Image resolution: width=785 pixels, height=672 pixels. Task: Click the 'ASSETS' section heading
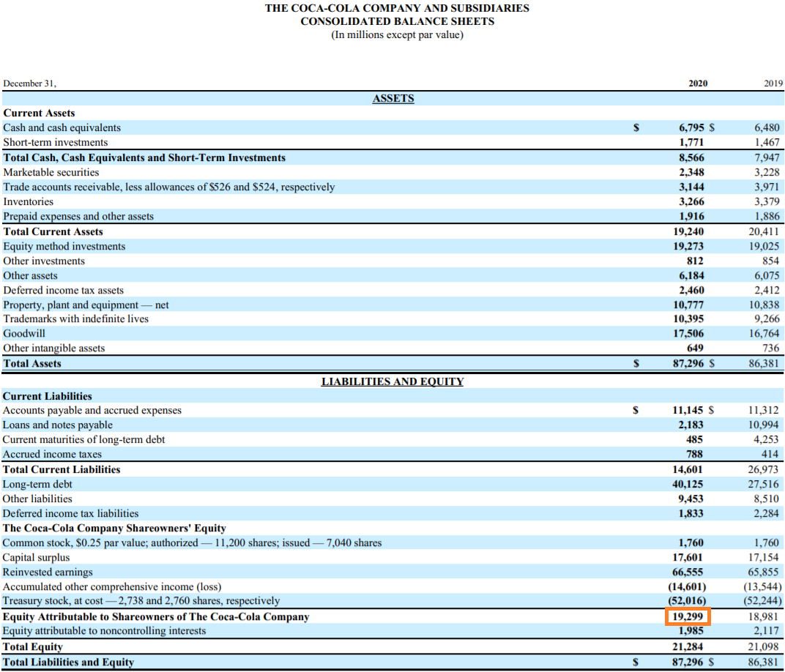[x=393, y=98]
